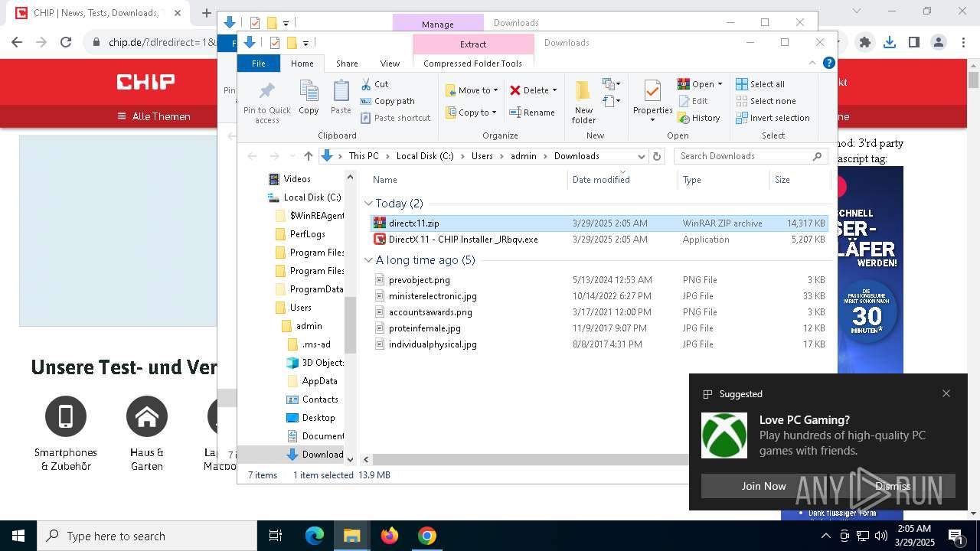Click the Windows Start button

[18, 536]
